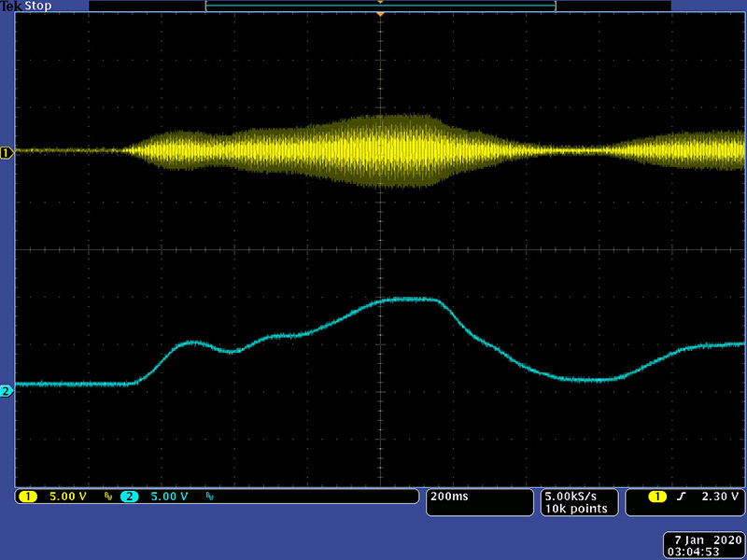Click the channel 2 ground marker on left edge
The height and width of the screenshot is (560, 747).
[7, 391]
